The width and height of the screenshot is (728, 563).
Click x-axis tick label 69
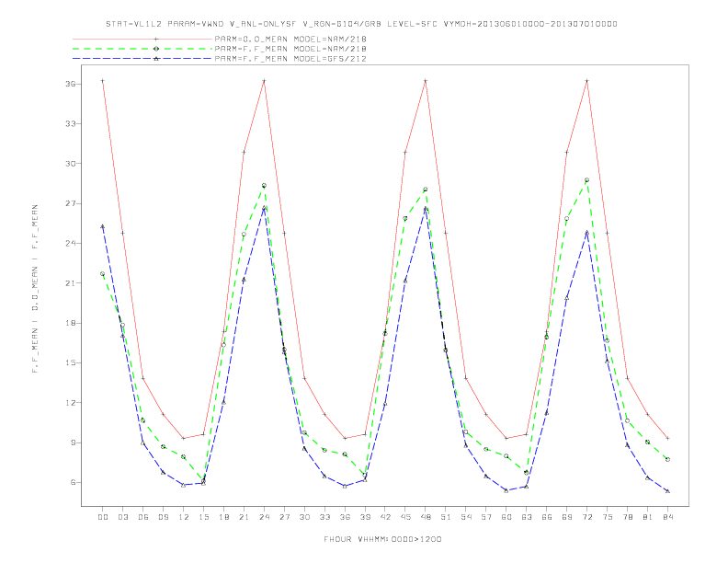(x=567, y=517)
